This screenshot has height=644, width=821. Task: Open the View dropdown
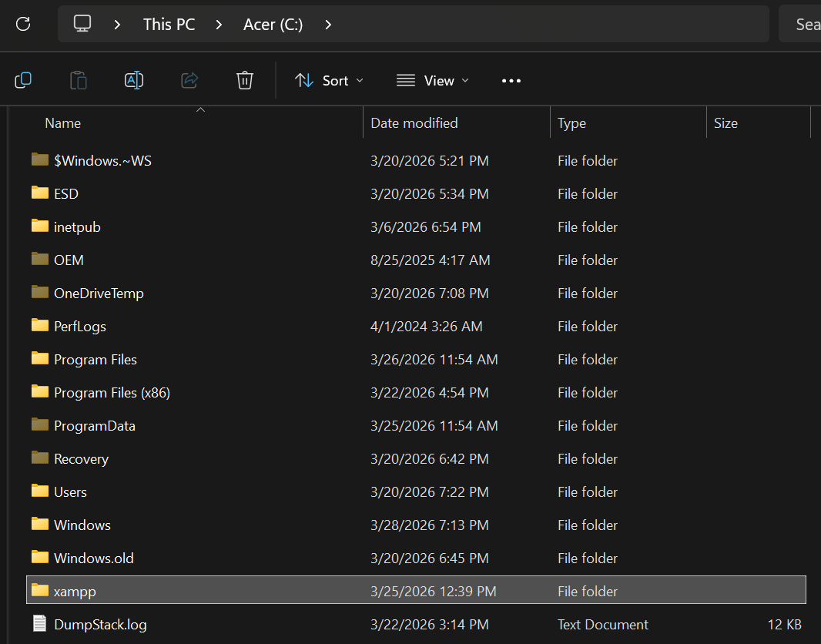pos(433,81)
